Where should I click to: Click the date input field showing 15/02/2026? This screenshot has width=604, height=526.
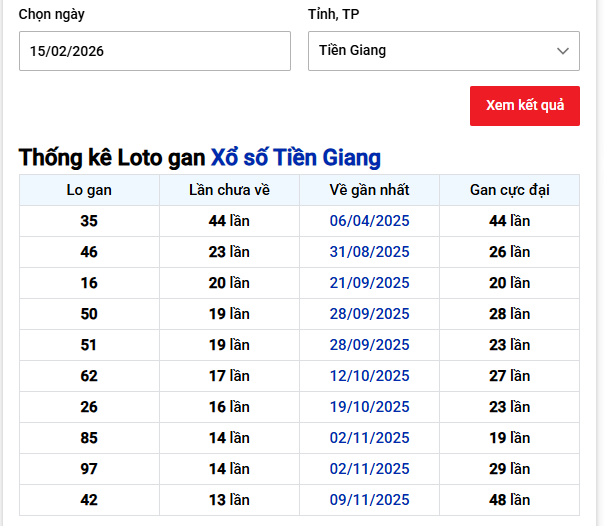pos(154,51)
